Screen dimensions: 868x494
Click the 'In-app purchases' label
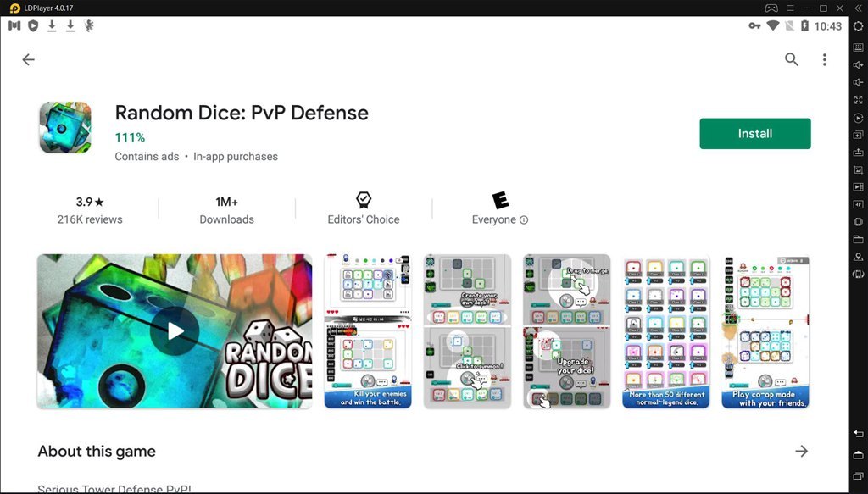pyautogui.click(x=236, y=157)
